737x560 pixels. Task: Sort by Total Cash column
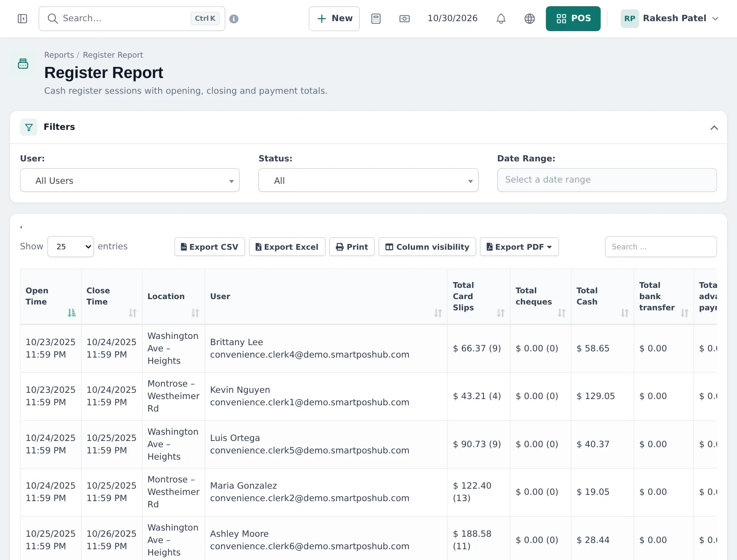coord(603,297)
